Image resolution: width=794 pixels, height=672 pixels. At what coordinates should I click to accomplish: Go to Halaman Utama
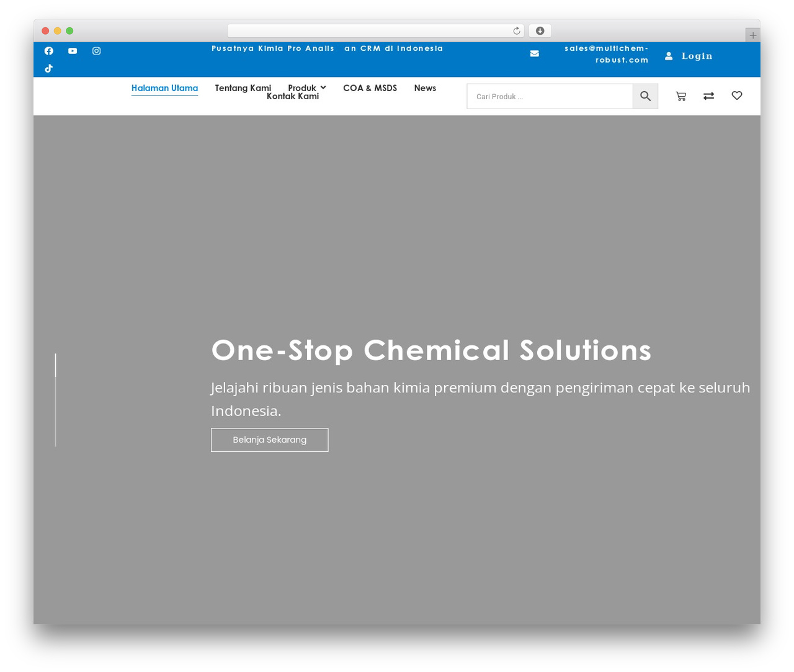click(165, 88)
